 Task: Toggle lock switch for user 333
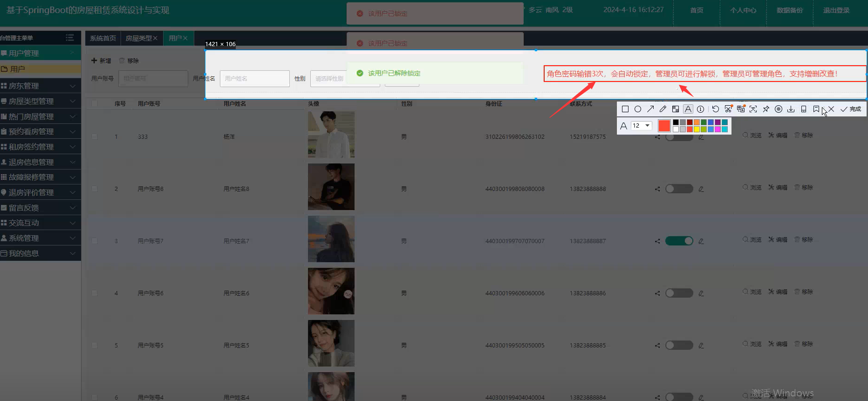pyautogui.click(x=679, y=137)
